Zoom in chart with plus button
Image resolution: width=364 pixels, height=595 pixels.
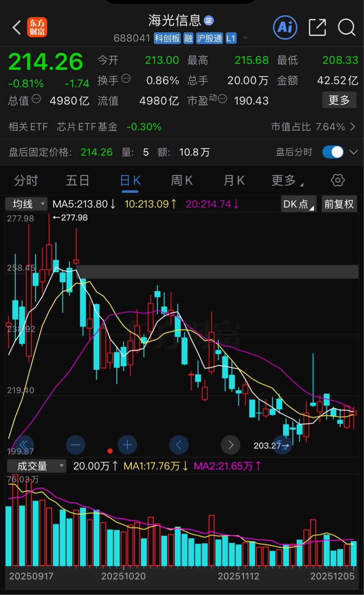click(127, 445)
